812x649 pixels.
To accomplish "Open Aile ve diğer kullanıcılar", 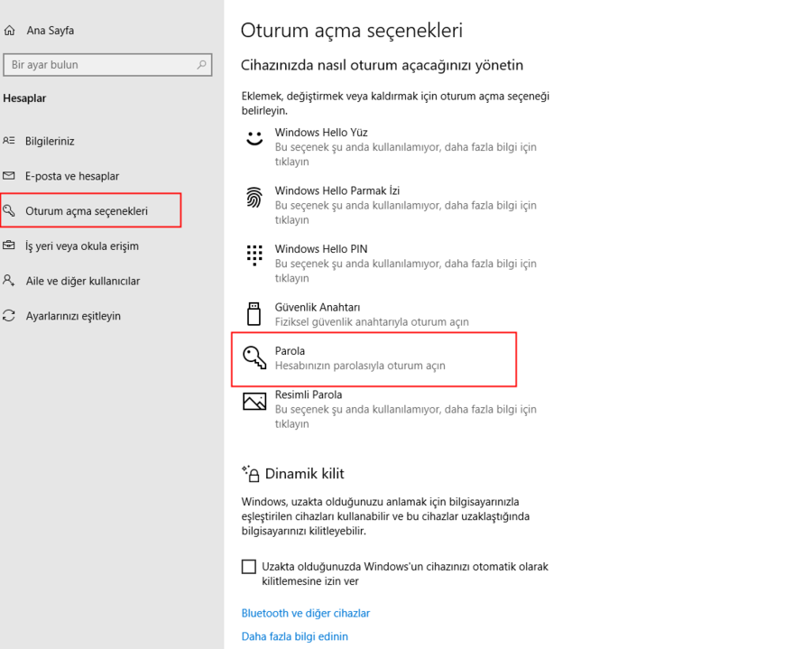I will pyautogui.click(x=83, y=281).
